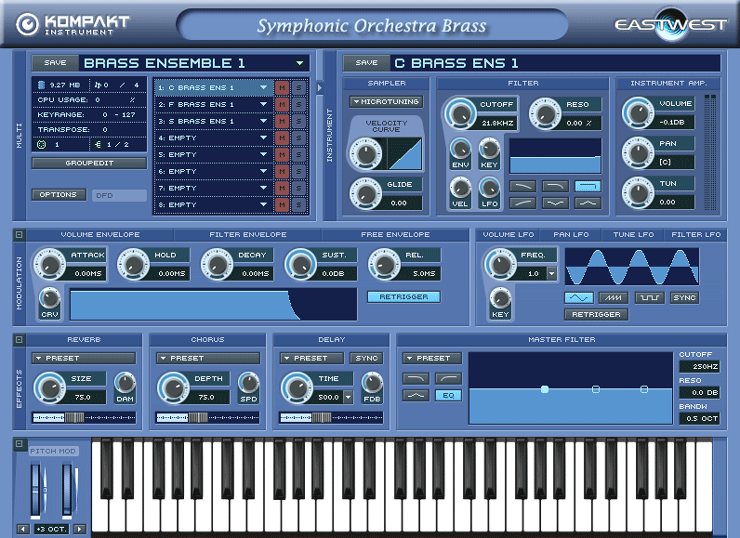This screenshot has width=740, height=538.
Task: Click the Cutoff filter knob
Action: click(460, 114)
